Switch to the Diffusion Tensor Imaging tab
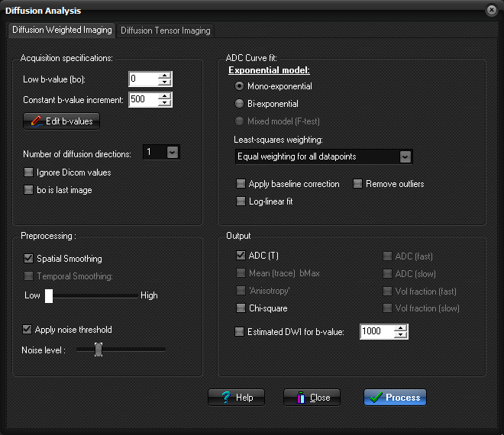504x435 pixels. click(166, 31)
